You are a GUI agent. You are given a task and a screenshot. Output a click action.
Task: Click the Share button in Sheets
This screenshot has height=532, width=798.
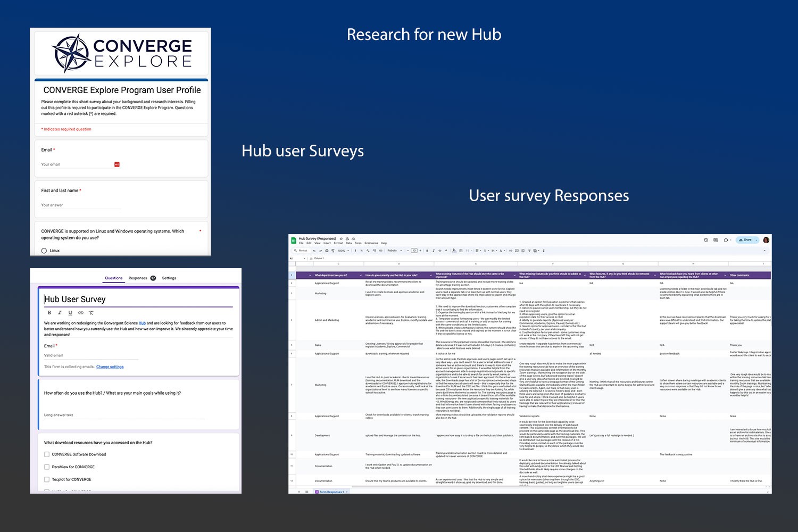point(745,240)
